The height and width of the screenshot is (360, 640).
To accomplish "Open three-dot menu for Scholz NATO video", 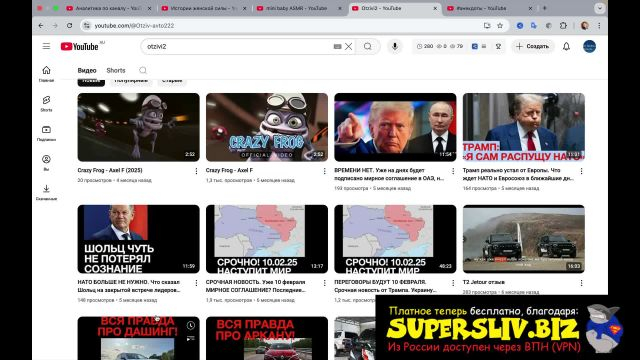I will tap(196, 283).
